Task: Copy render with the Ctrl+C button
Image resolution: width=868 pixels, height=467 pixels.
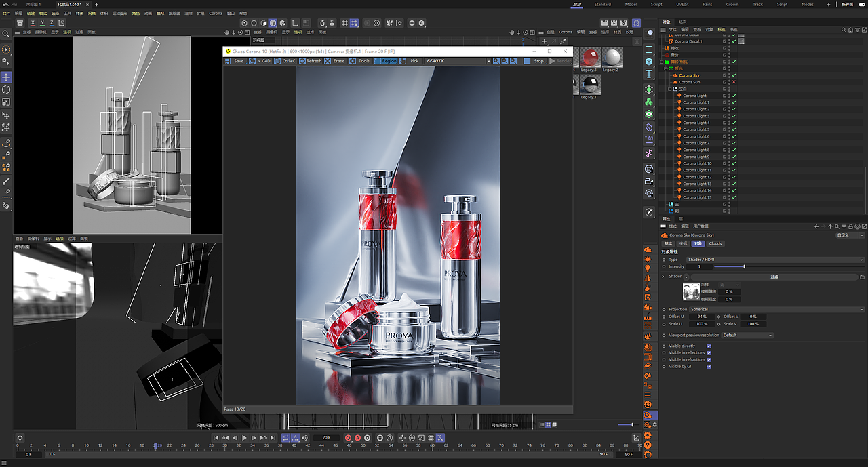Action: pos(285,61)
